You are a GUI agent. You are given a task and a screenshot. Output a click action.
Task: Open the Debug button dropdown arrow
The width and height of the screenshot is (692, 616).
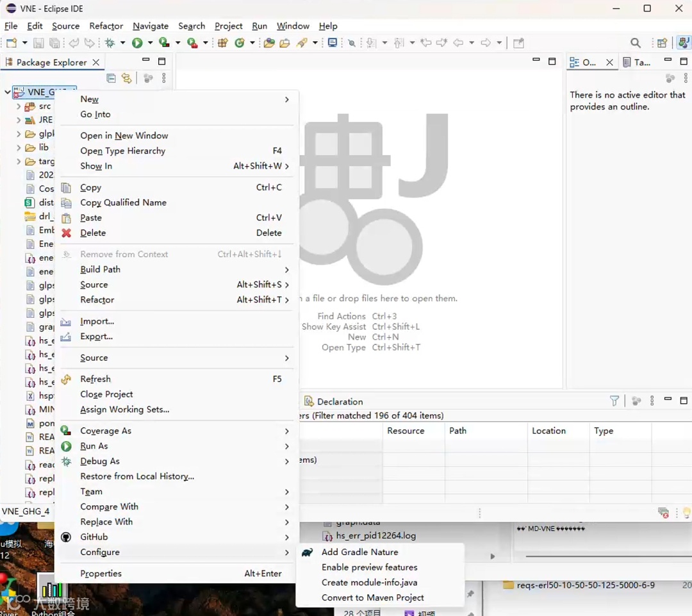122,43
